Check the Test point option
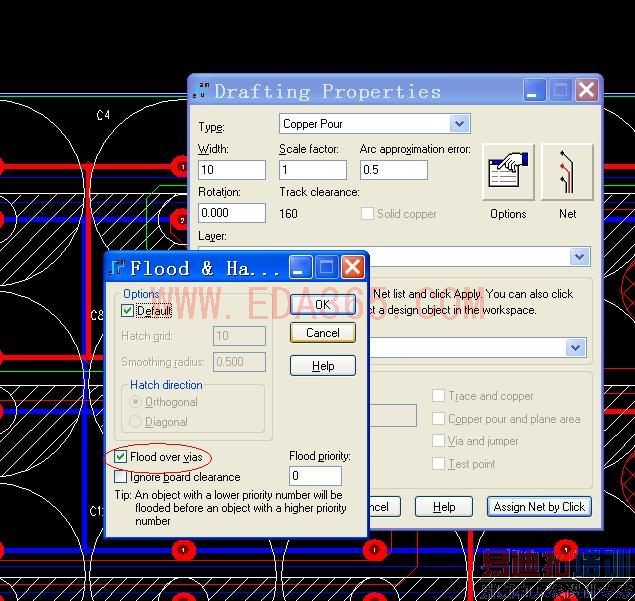Image resolution: width=635 pixels, height=601 pixels. (x=438, y=463)
